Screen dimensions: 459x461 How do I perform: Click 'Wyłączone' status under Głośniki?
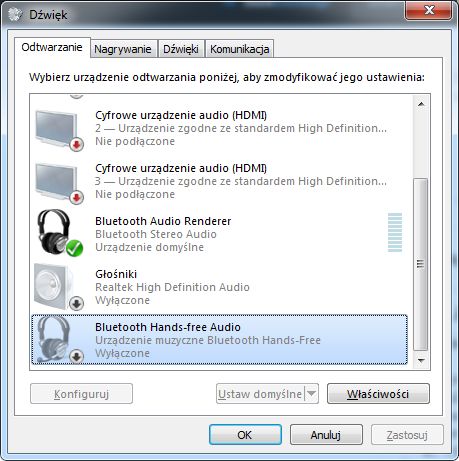[x=122, y=300]
